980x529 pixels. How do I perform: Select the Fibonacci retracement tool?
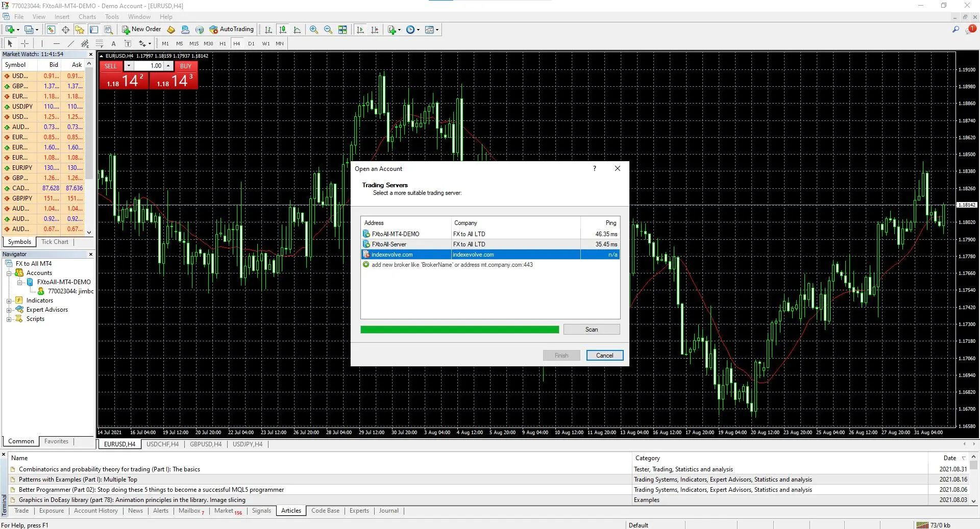(100, 44)
